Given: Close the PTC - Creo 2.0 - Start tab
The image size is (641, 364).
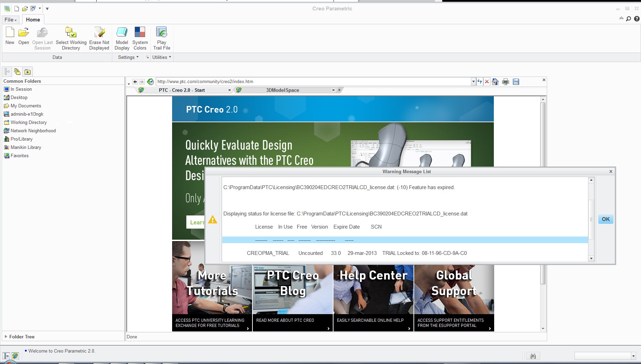Looking at the screenshot, I should point(229,90).
